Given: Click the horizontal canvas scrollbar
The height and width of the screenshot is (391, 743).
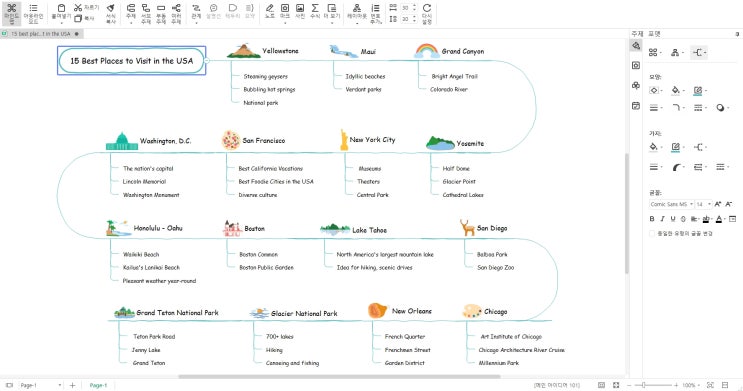Looking at the screenshot, I should click(x=339, y=377).
